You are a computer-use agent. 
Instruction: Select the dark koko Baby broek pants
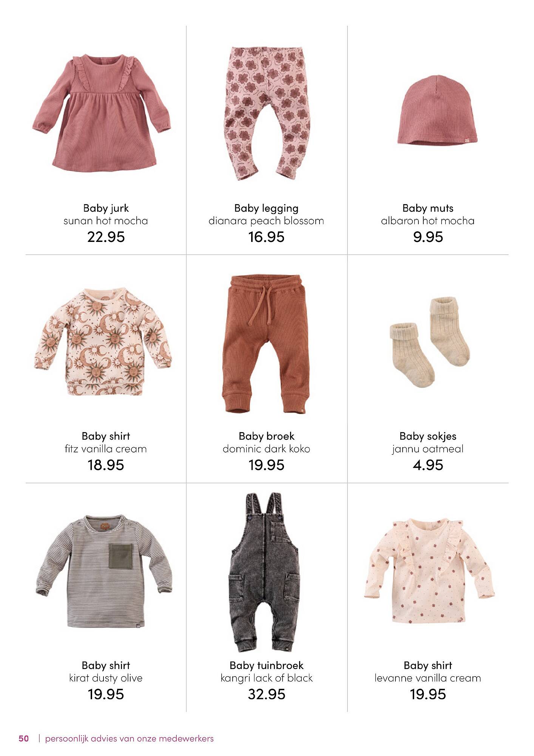pyautogui.click(x=266, y=344)
